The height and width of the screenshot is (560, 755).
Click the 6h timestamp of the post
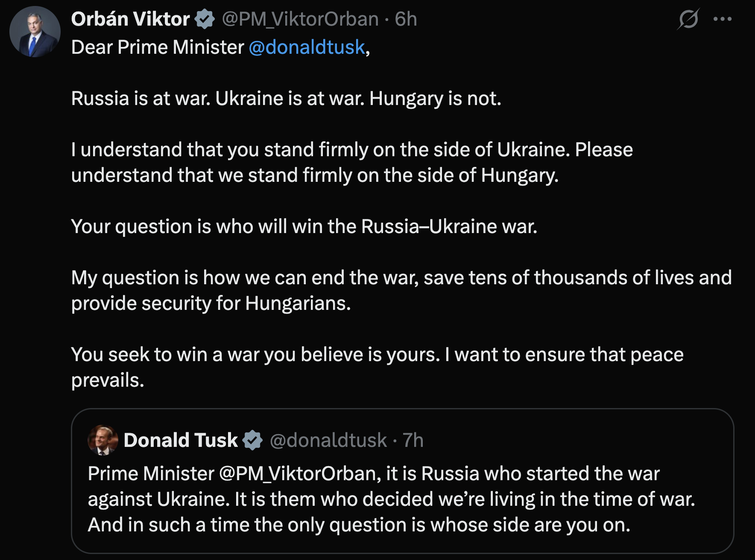(x=406, y=19)
